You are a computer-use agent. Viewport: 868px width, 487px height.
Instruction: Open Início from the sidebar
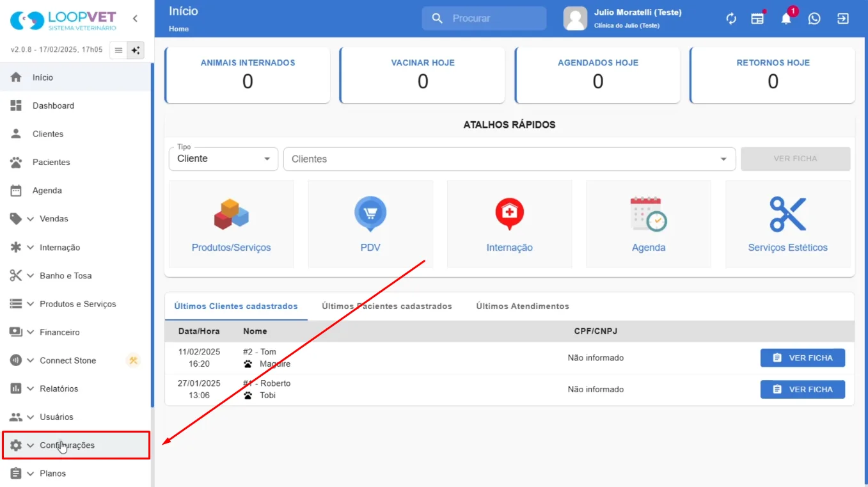coord(75,77)
